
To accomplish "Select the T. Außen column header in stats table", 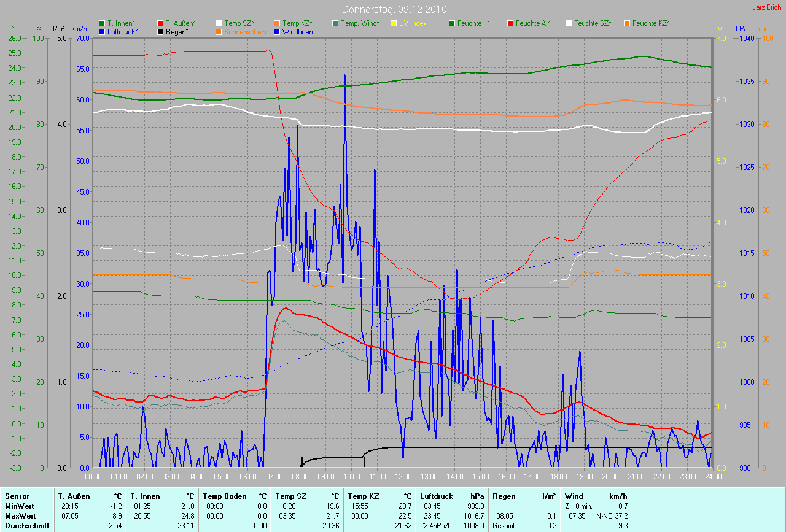I will (74, 496).
